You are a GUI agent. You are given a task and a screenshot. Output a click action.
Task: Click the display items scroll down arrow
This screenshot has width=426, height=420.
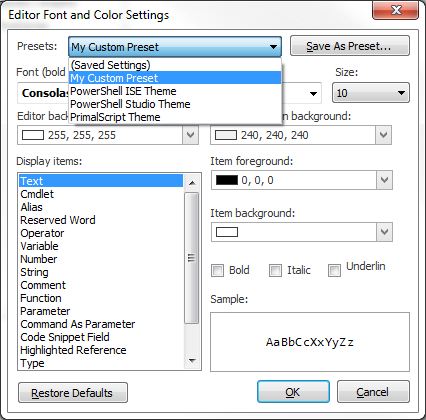(192, 360)
